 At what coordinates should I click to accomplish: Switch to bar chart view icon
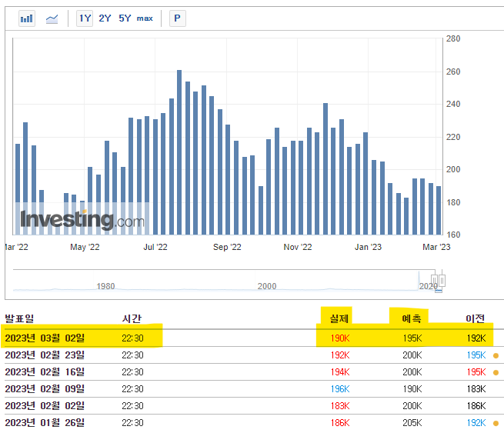pyautogui.click(x=27, y=18)
